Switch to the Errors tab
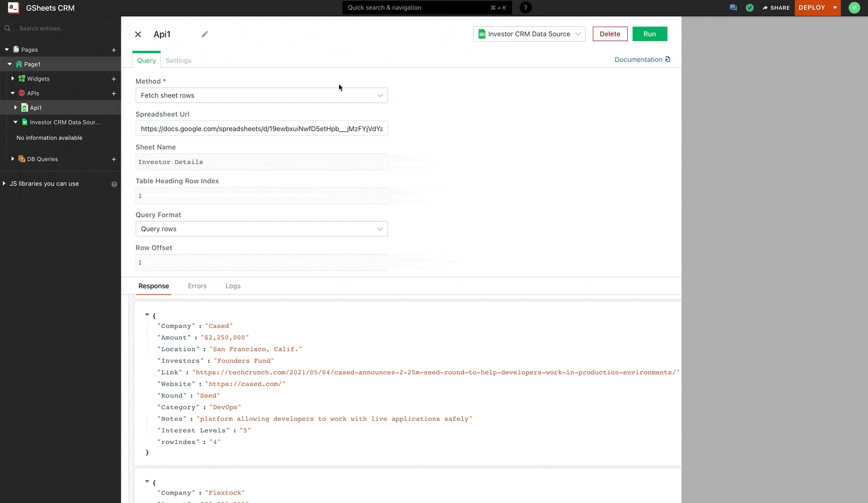 197,286
